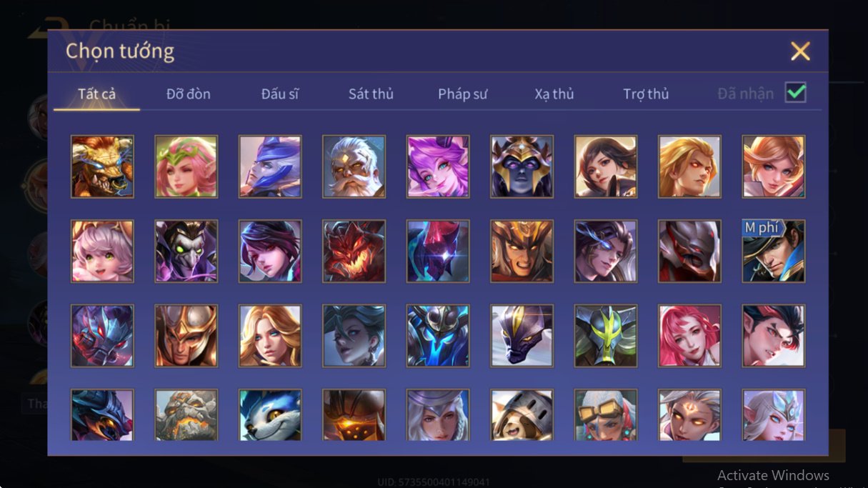Choose the bear with knight helmet hero
Viewport: 868px width, 488px height.
tap(522, 414)
